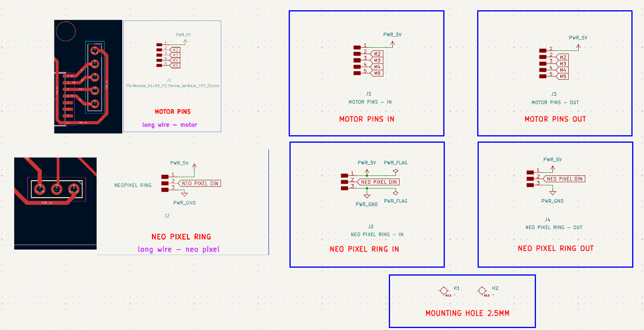Click the 'long wire – neo pixel' note
The width and height of the screenshot is (644, 330).
(x=179, y=249)
